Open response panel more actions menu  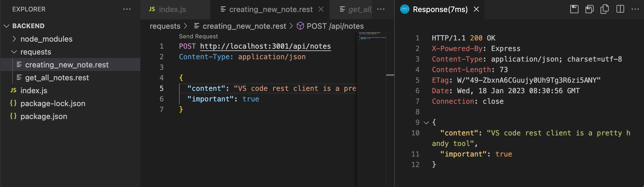(x=635, y=9)
